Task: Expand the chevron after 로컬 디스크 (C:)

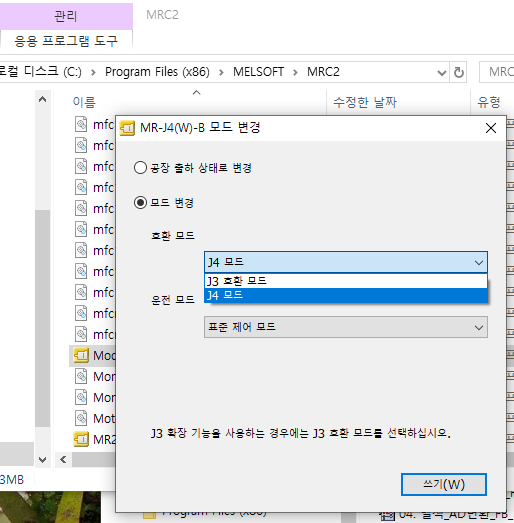Action: pos(93,72)
